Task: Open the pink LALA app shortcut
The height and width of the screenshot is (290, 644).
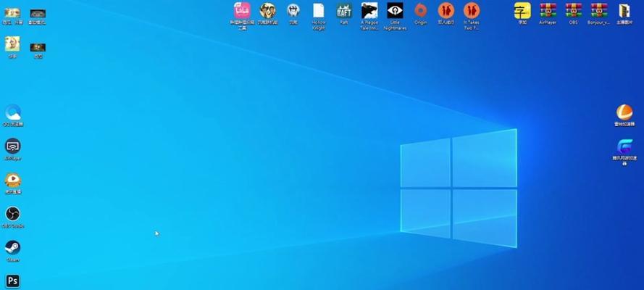Action: 243,10
